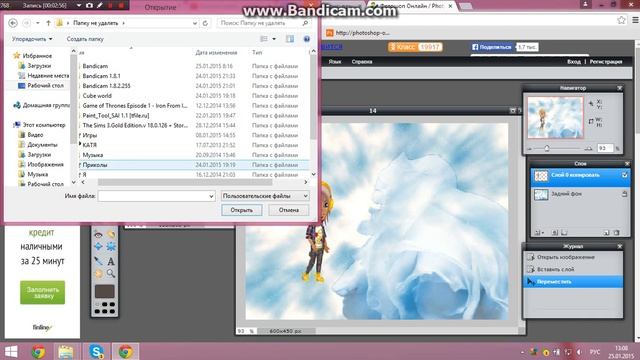Select Этот компьютер in navigation tree

[39, 125]
